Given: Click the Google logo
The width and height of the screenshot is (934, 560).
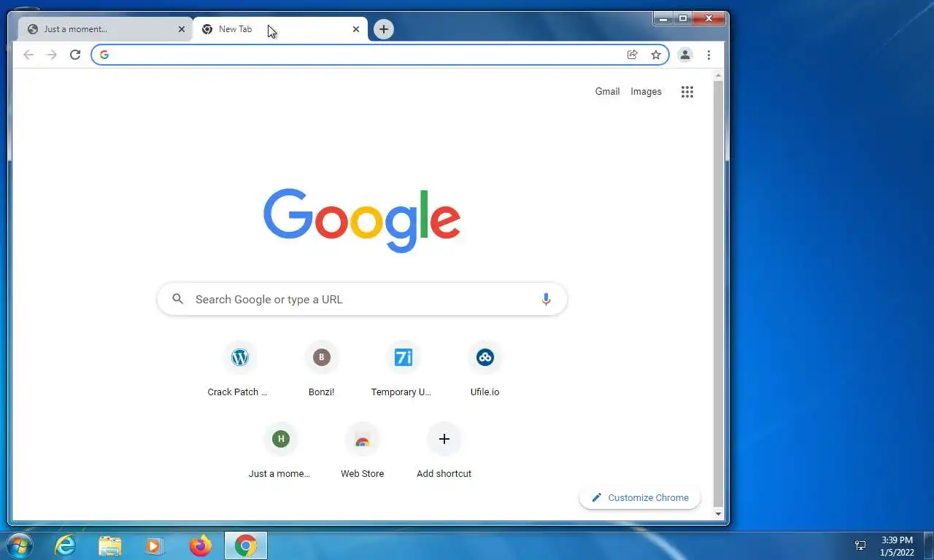Looking at the screenshot, I should coord(362,220).
